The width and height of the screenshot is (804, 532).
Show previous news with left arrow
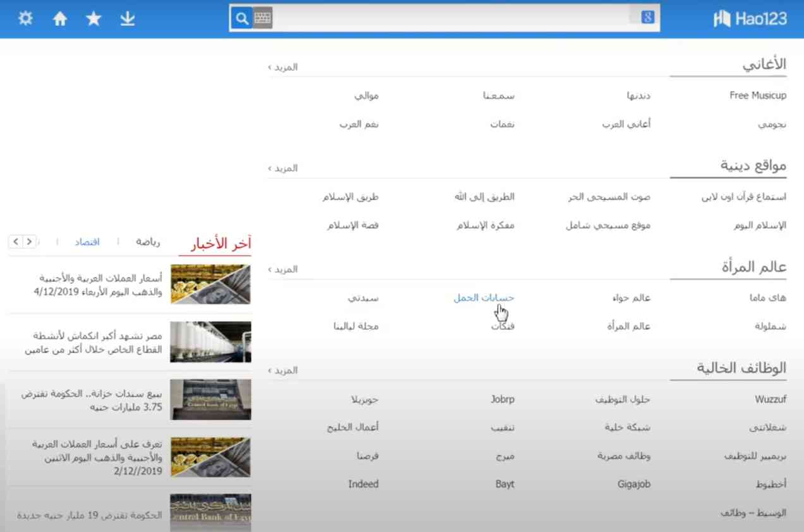[16, 242]
